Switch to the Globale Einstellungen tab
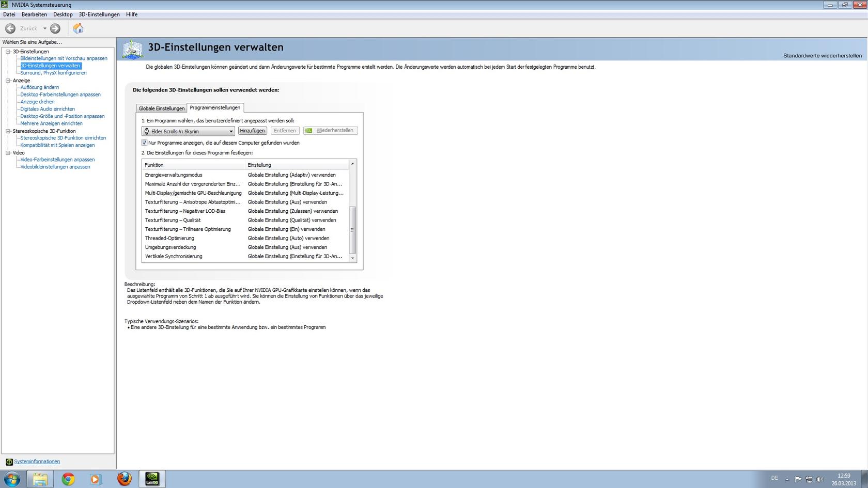This screenshot has width=868, height=488. coord(161,108)
